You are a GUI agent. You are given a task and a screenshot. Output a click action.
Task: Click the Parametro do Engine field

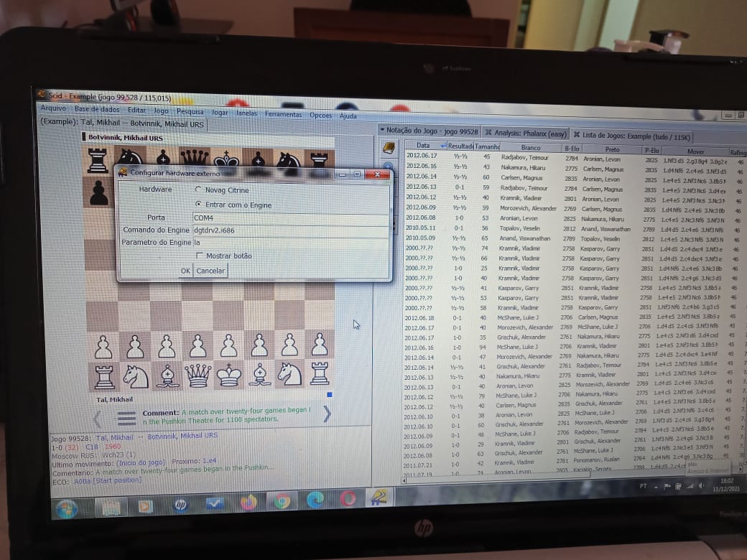click(x=291, y=243)
